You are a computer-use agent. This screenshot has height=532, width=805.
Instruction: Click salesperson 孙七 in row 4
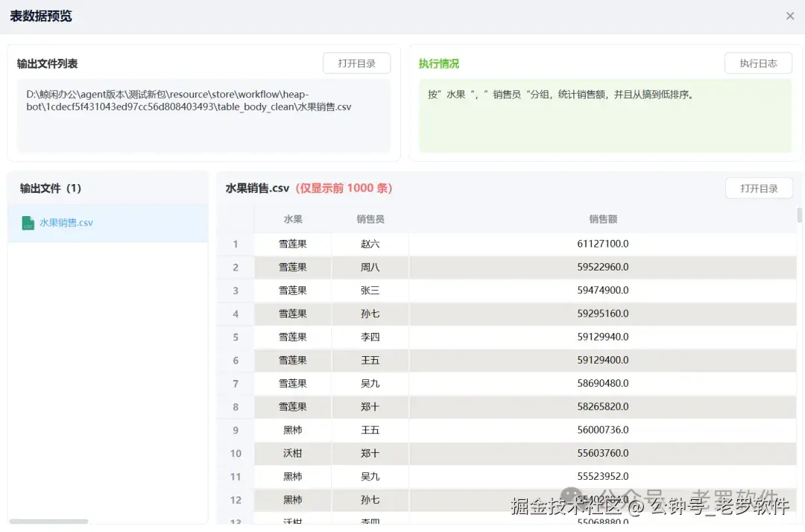point(370,314)
